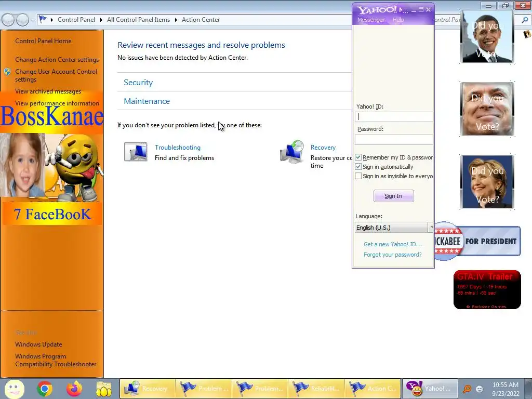The height and width of the screenshot is (399, 532).
Task: Expand the arrow after All Control Panel Items
Action: click(176, 20)
